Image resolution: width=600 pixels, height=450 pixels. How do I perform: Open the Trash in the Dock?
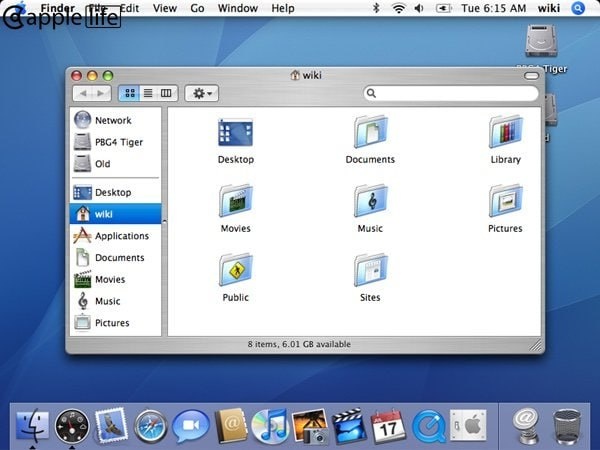567,426
